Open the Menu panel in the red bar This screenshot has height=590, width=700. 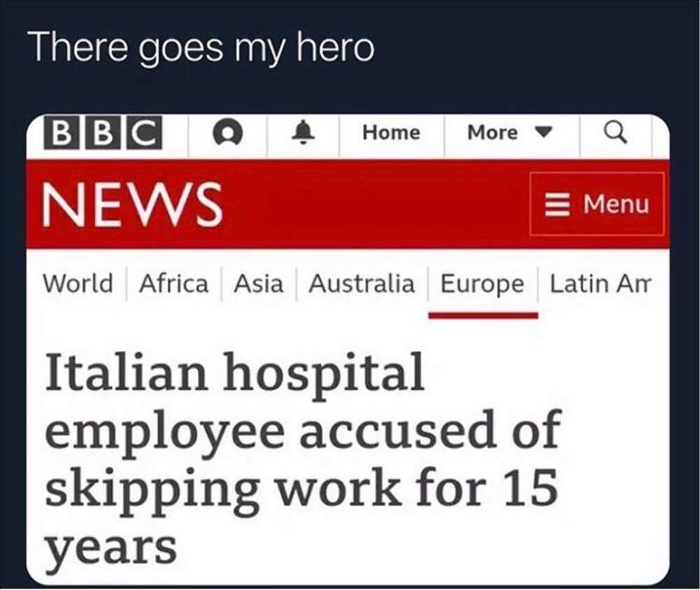tap(598, 205)
